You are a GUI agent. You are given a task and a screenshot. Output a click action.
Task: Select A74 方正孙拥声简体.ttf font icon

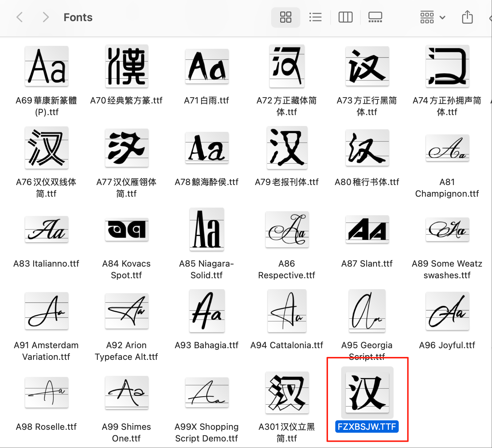(x=448, y=66)
